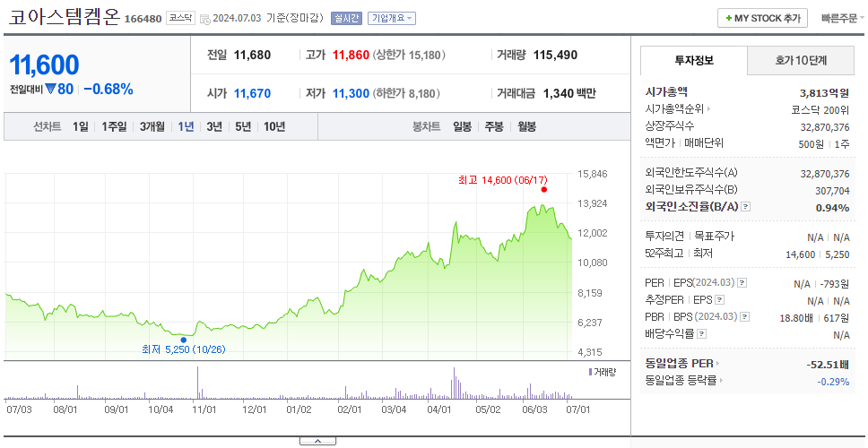Click the change rate -0.68%
The width and height of the screenshot is (868, 448).
click(108, 89)
